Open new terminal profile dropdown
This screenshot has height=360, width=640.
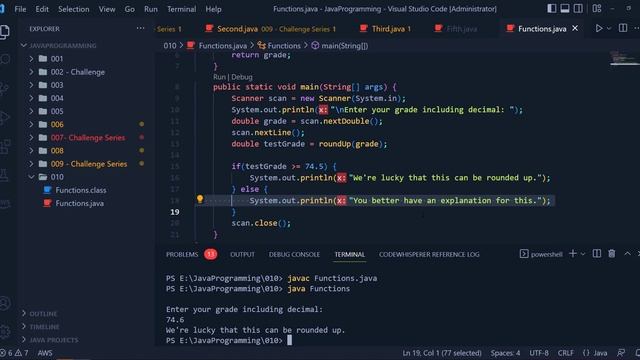[583, 254]
